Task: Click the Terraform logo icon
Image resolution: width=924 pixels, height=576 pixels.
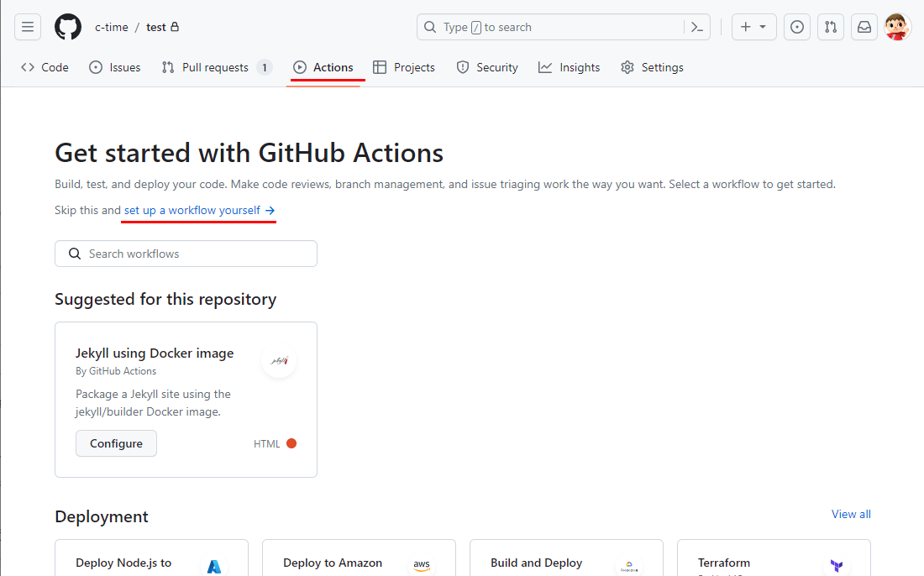Action: [x=836, y=566]
